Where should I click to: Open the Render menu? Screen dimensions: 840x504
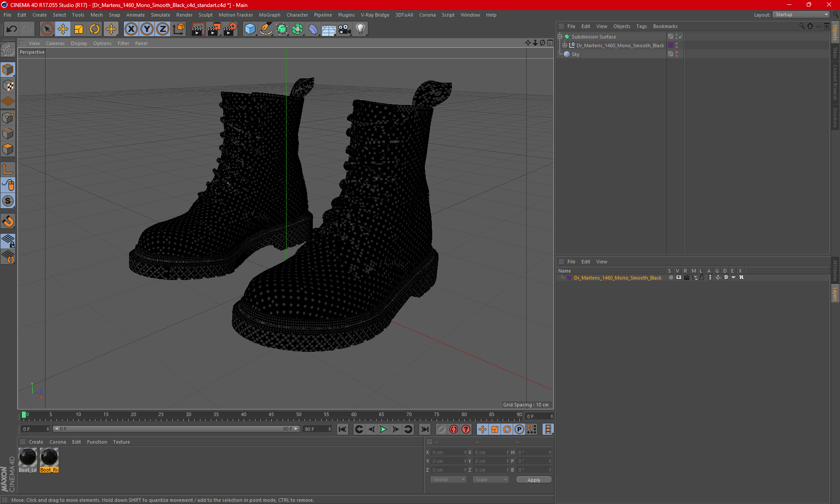coord(184,15)
